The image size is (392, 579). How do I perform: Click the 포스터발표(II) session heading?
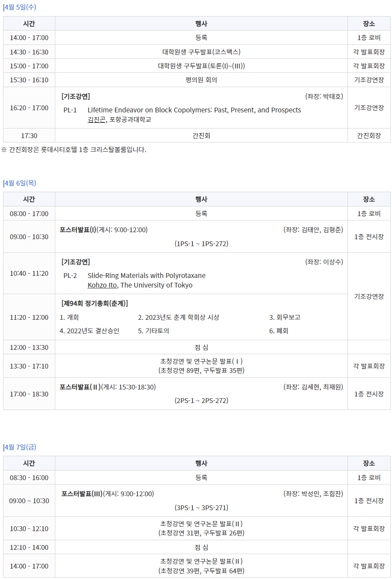point(80,387)
